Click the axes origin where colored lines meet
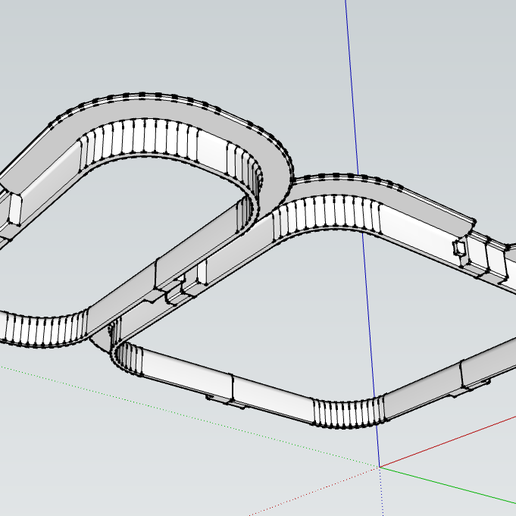 [x=380, y=467]
